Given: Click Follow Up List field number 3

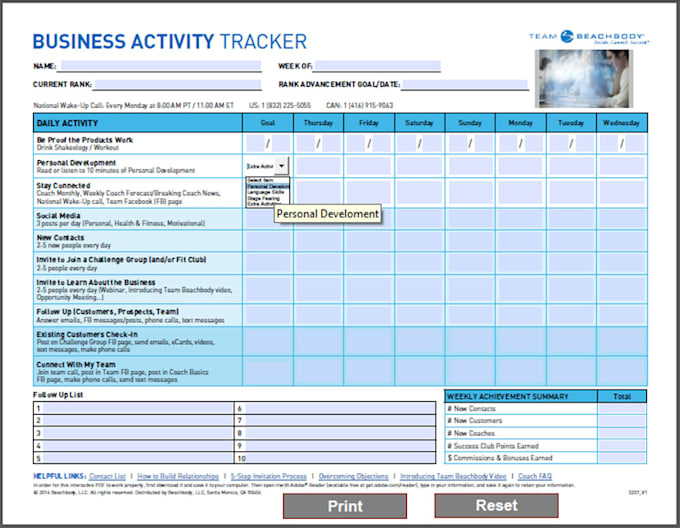Looking at the screenshot, I should pyautogui.click(x=138, y=433).
